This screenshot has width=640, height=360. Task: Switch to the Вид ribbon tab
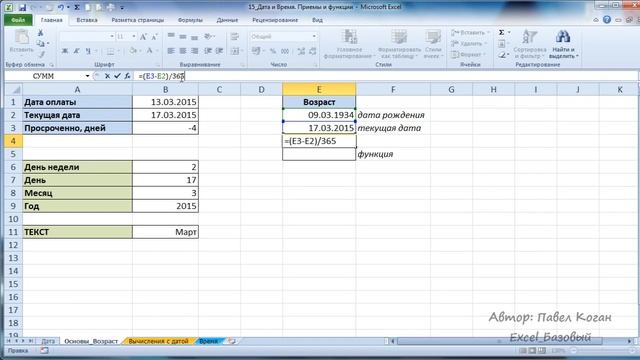tap(317, 20)
